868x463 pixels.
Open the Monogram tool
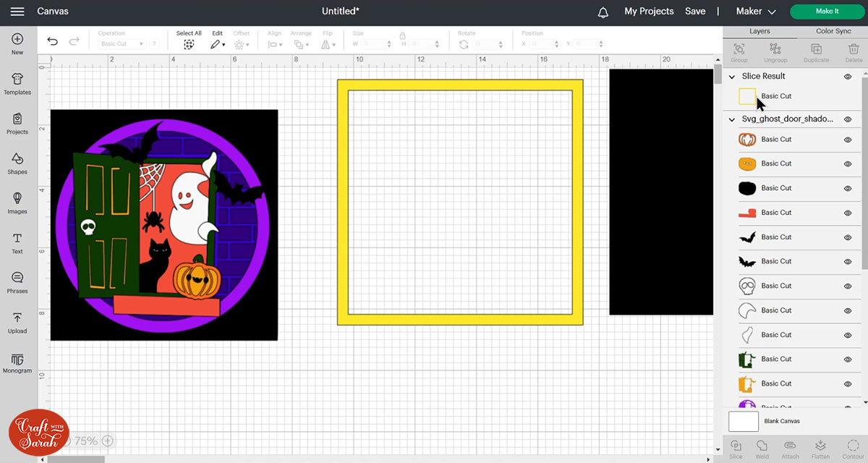[17, 362]
